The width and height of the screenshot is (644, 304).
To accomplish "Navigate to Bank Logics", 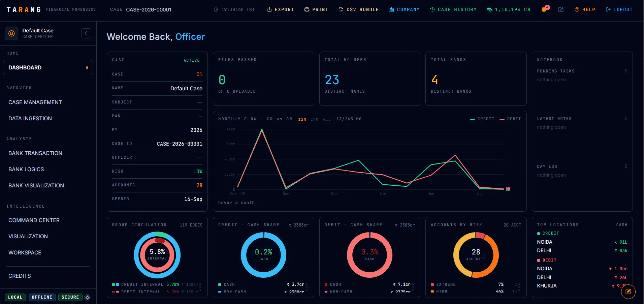I will click(26, 169).
